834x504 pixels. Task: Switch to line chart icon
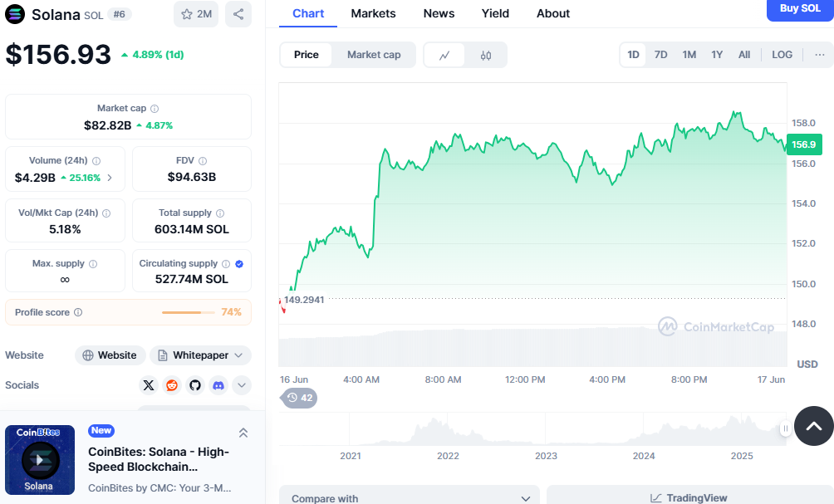(x=444, y=55)
